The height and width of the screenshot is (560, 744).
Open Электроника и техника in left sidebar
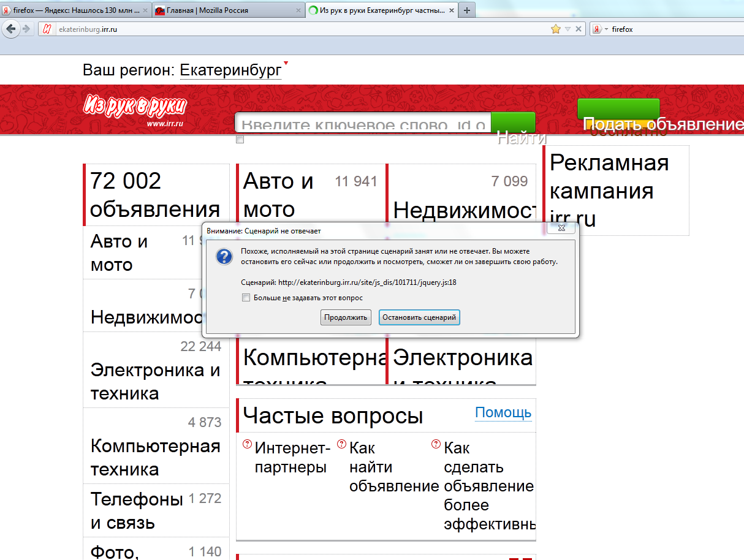[156, 381]
